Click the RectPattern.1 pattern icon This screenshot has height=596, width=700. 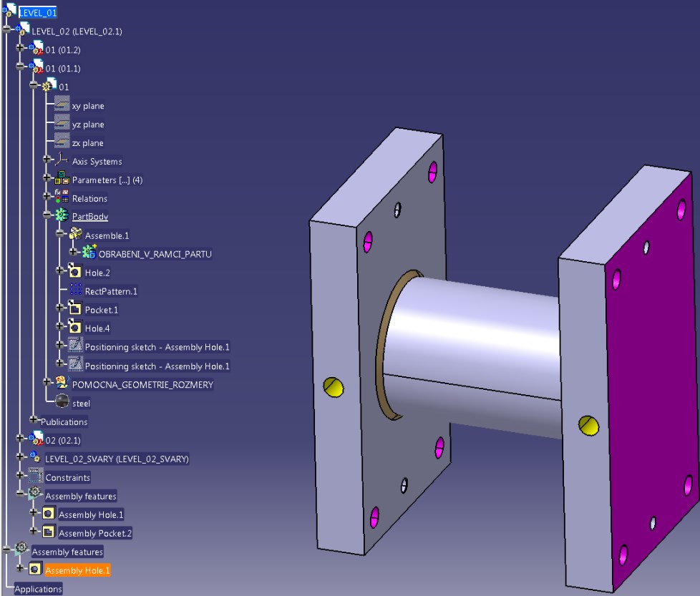pyautogui.click(x=75, y=290)
